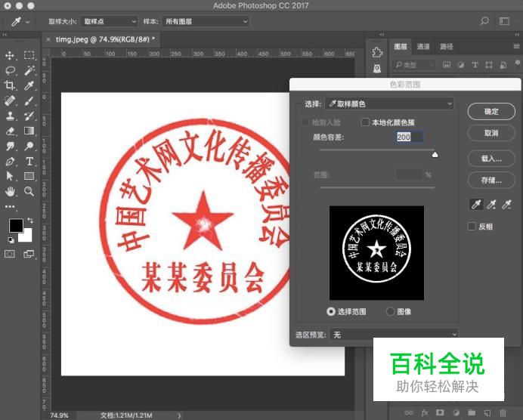Pick the add-to-sample eyedropper
The width and height of the screenshot is (523, 420).
pyautogui.click(x=492, y=204)
